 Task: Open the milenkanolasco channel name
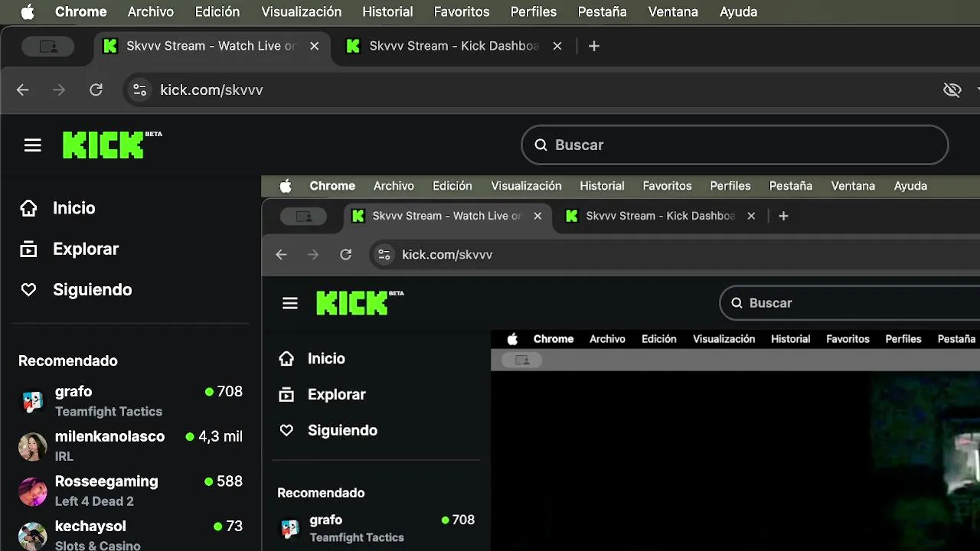109,436
